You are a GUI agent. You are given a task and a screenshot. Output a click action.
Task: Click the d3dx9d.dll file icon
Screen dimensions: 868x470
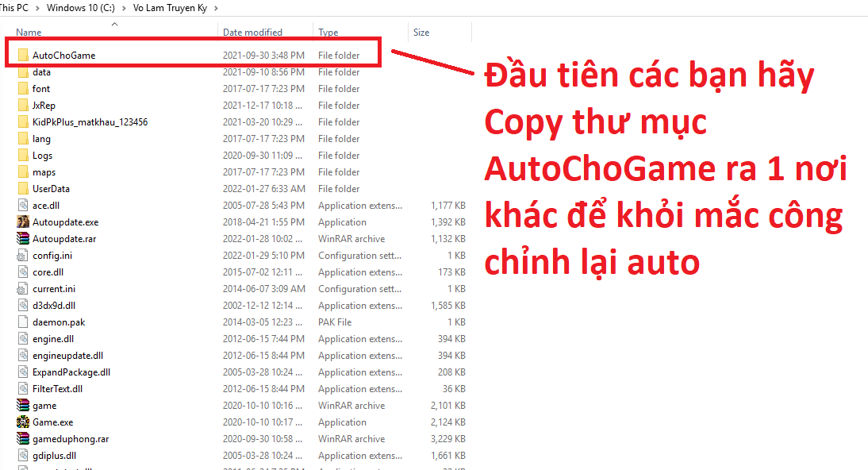click(x=23, y=306)
